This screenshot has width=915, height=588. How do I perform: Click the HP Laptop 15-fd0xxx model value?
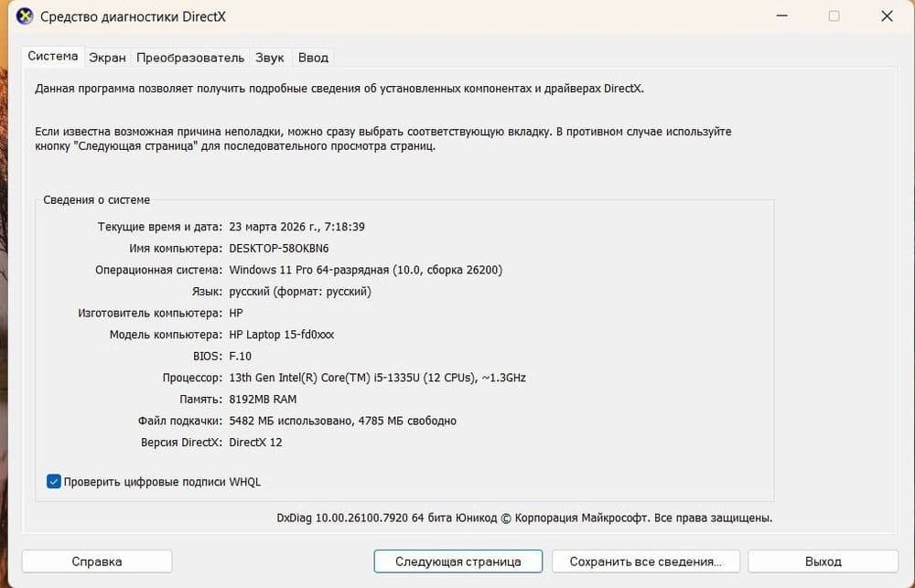point(281,335)
